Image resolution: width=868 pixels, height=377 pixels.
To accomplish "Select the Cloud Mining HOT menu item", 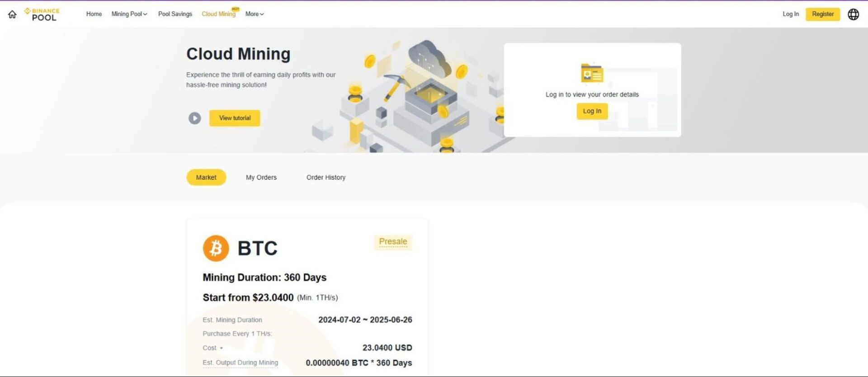I will 219,14.
